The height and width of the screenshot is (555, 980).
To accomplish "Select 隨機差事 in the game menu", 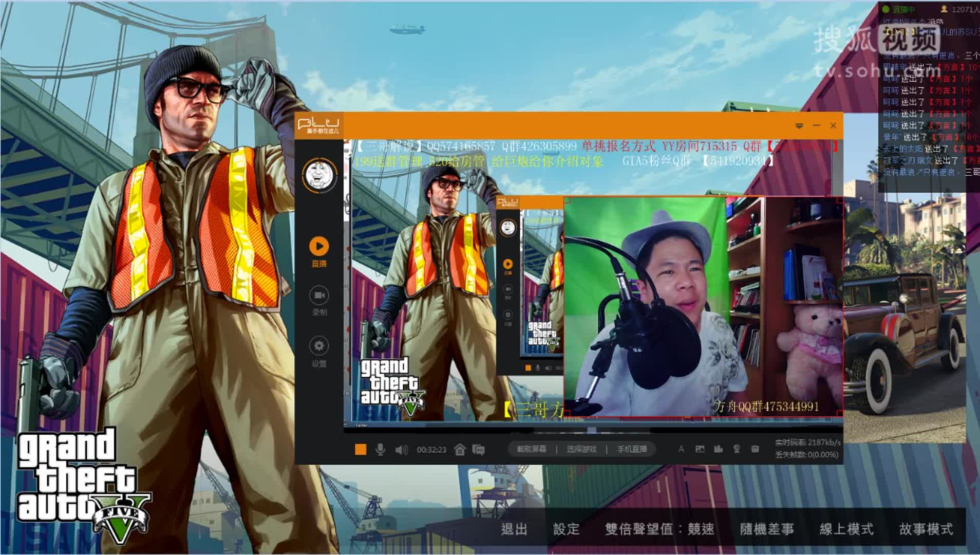I will [767, 529].
